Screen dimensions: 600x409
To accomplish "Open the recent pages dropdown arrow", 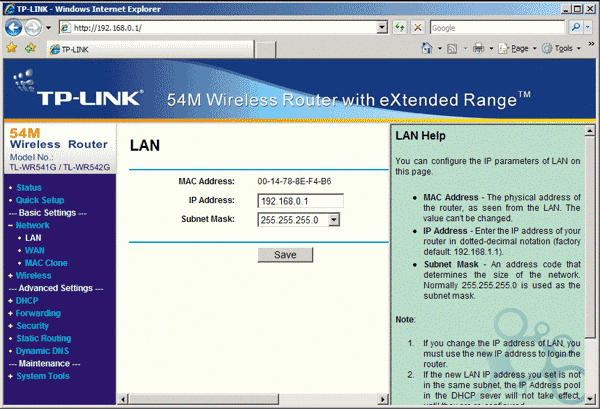I will 49,28.
